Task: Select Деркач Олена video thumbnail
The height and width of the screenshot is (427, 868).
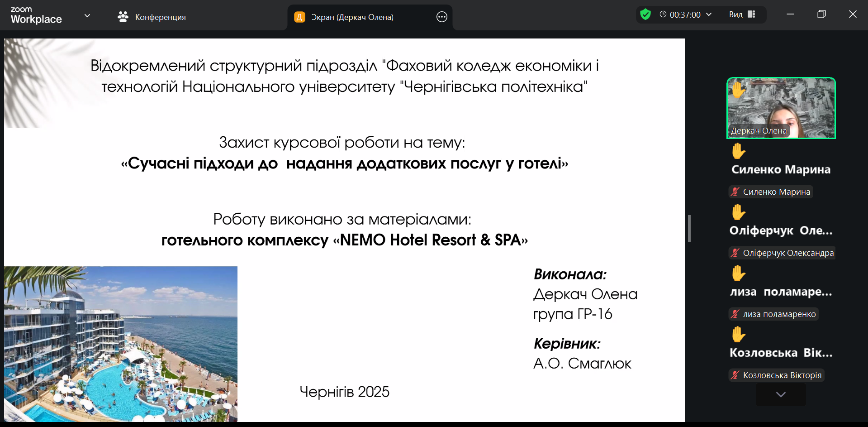Action: (x=781, y=108)
